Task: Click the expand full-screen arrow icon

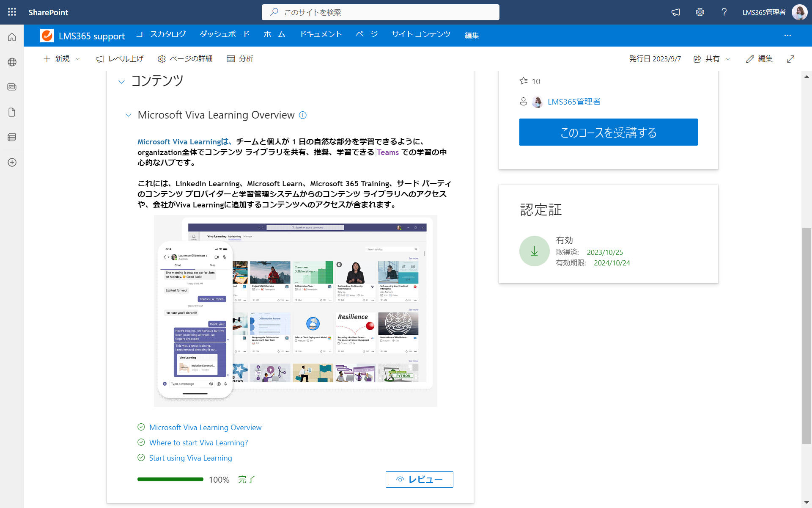Action: (x=790, y=59)
